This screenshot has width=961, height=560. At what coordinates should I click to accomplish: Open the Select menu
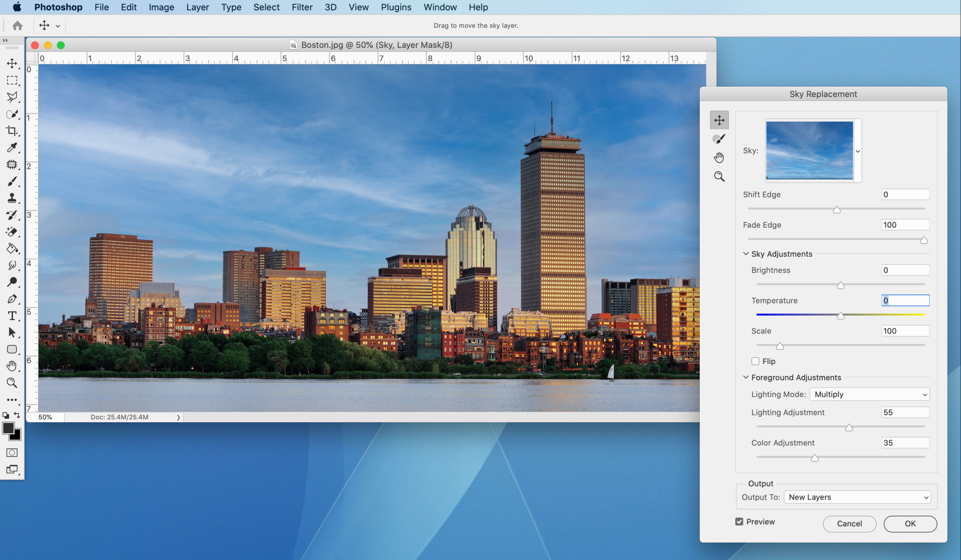pyautogui.click(x=266, y=7)
